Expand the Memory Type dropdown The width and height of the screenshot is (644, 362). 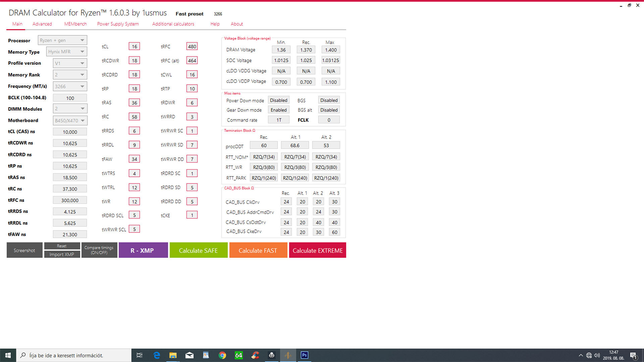click(66, 52)
